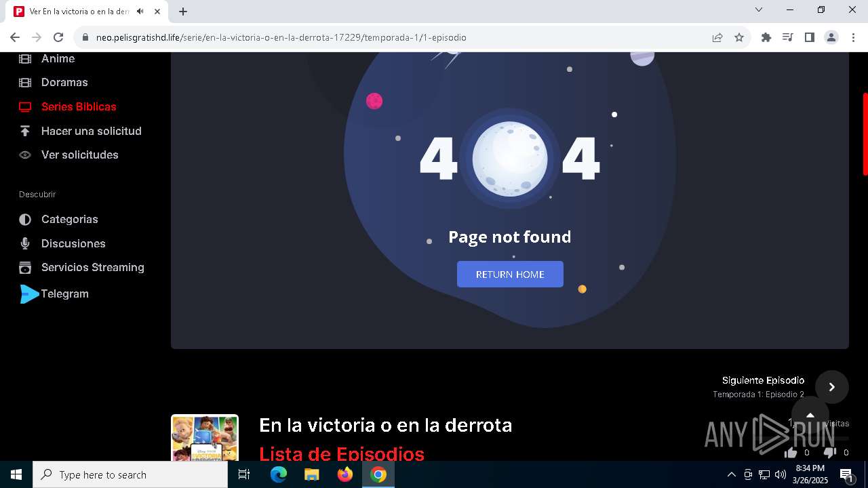Viewport: 868px width, 488px height.
Task: Open media controls icon in toolbar
Action: coord(788,37)
